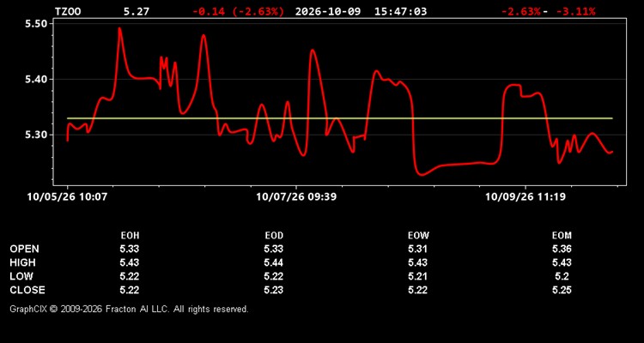Click the EOM LOW value 5.2
The image size is (644, 343).
(562, 276)
